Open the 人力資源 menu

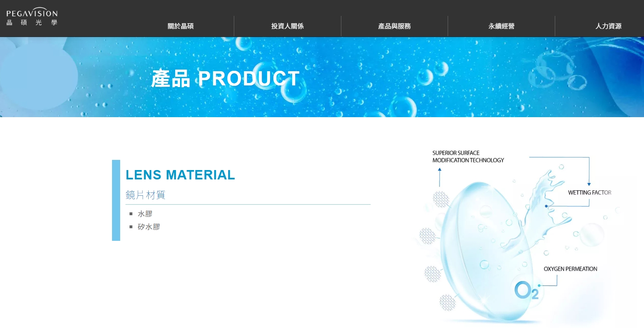click(608, 26)
